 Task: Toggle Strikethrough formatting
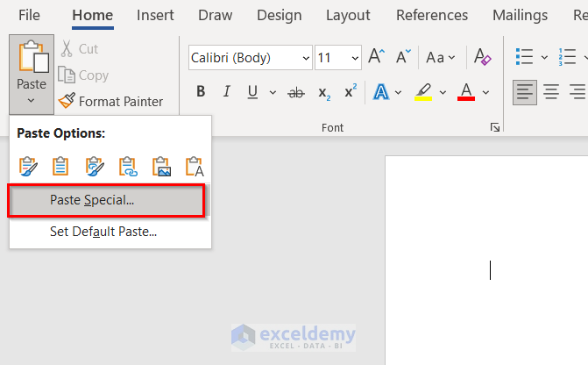point(296,92)
